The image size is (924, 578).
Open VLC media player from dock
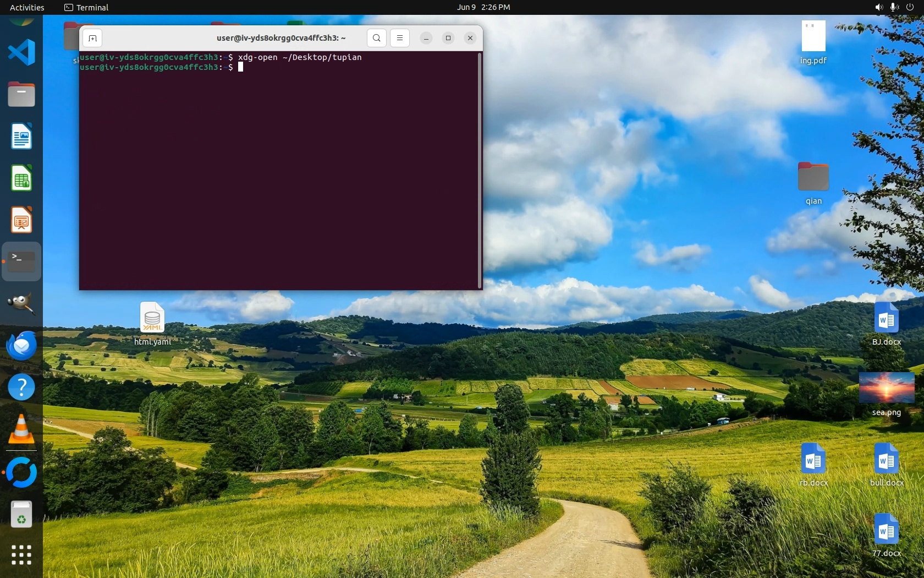(x=21, y=429)
